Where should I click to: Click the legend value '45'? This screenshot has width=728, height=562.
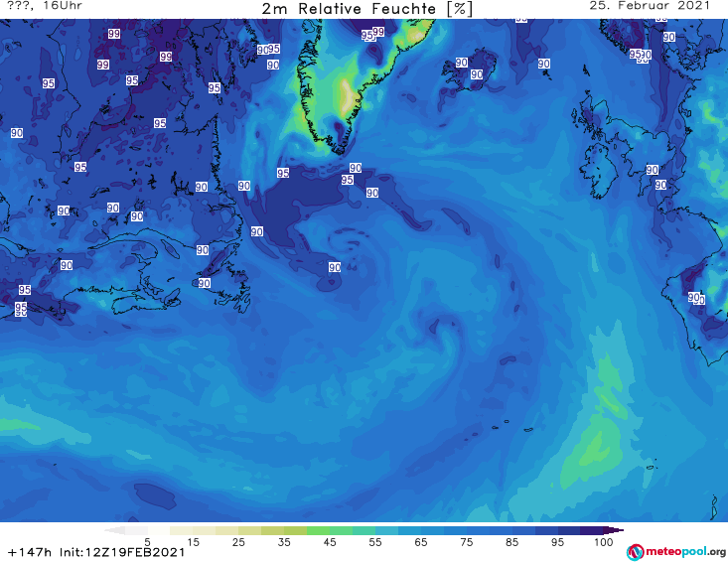click(330, 542)
